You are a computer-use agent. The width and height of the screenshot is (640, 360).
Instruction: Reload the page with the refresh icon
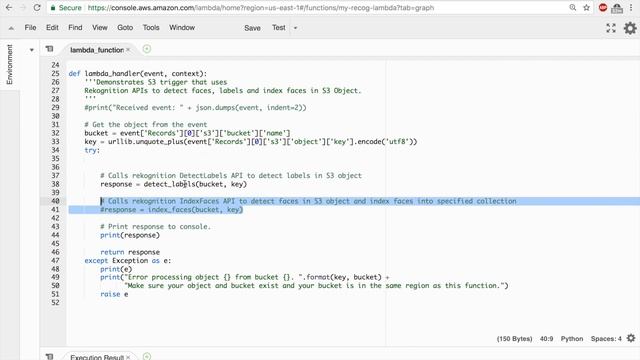(x=37, y=8)
